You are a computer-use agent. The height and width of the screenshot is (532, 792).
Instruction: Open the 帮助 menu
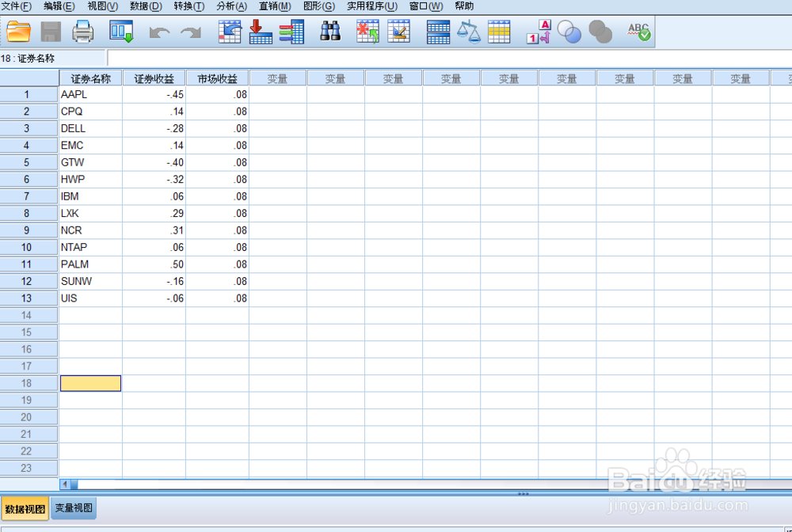pyautogui.click(x=464, y=6)
